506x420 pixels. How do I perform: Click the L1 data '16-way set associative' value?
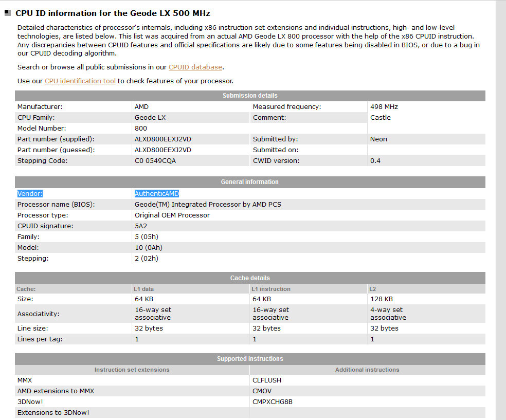[x=153, y=314]
